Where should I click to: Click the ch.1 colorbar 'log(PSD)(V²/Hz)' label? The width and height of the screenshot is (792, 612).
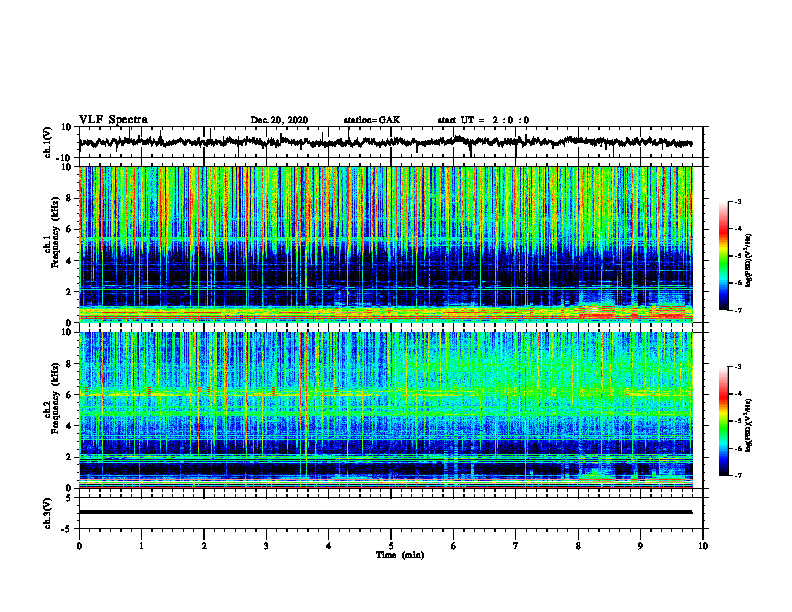click(749, 260)
